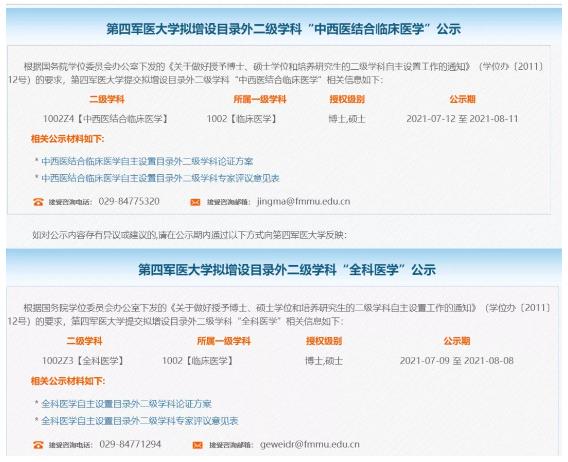Click 所属一级学科 header in 全科医学 notice
568x462 pixels.
coord(224,341)
